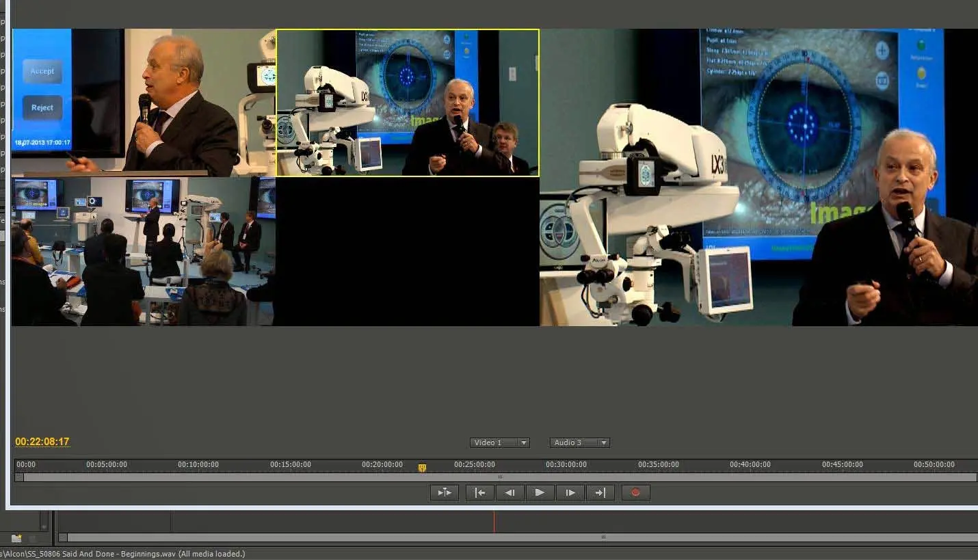Click the Record button with red dot

point(635,492)
